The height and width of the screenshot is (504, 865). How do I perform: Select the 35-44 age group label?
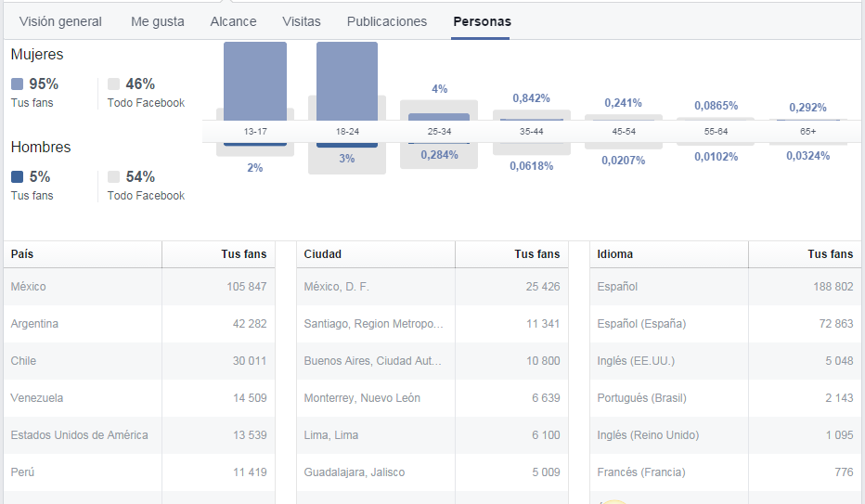point(531,131)
